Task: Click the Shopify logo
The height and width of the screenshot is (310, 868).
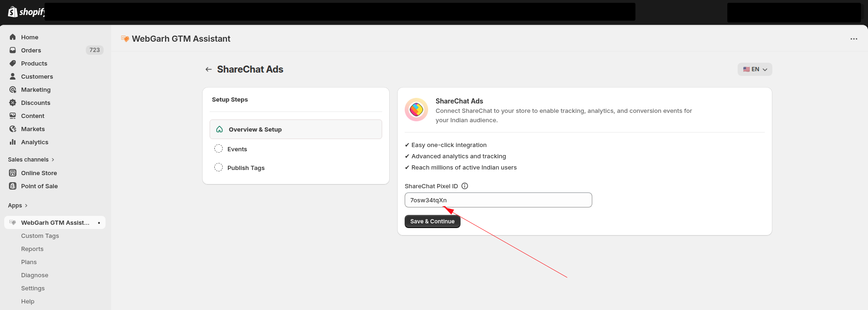Action: pos(26,12)
